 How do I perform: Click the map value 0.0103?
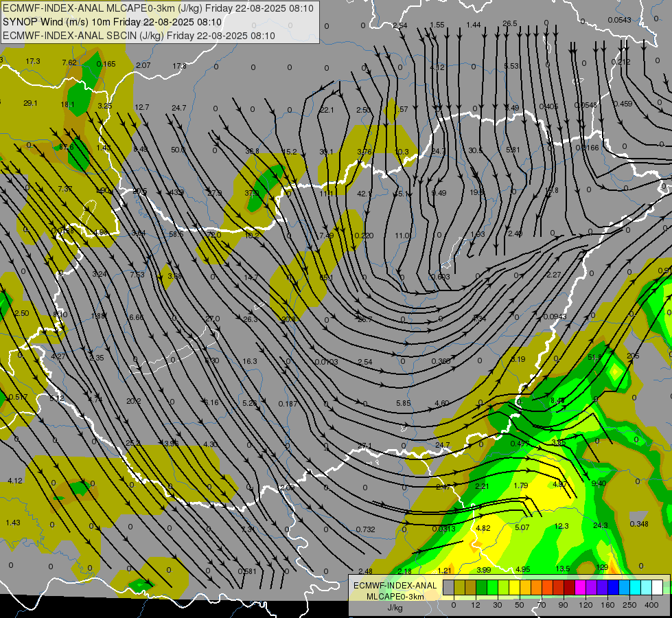point(326,362)
